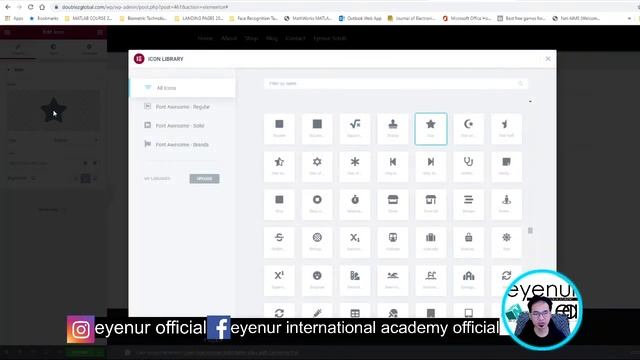Open the Best free games bookmark
Screen dimensions: 640x360
tap(521, 18)
